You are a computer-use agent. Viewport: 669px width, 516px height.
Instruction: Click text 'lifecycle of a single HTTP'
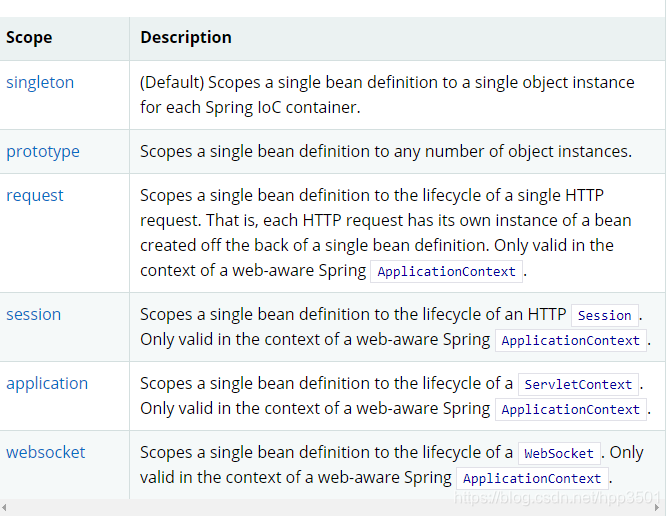513,195
